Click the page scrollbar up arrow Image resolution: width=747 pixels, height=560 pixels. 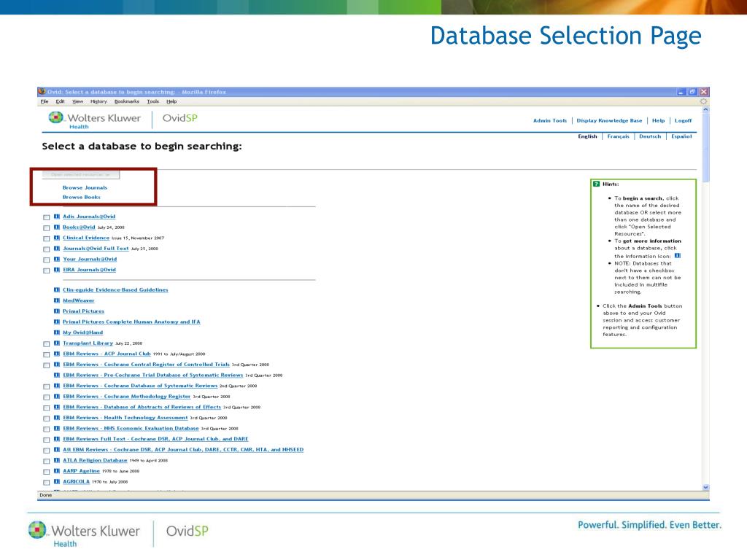(705, 109)
